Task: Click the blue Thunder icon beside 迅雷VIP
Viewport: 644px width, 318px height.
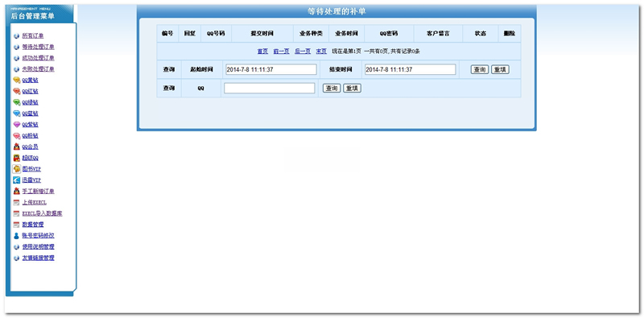Action: tap(16, 180)
